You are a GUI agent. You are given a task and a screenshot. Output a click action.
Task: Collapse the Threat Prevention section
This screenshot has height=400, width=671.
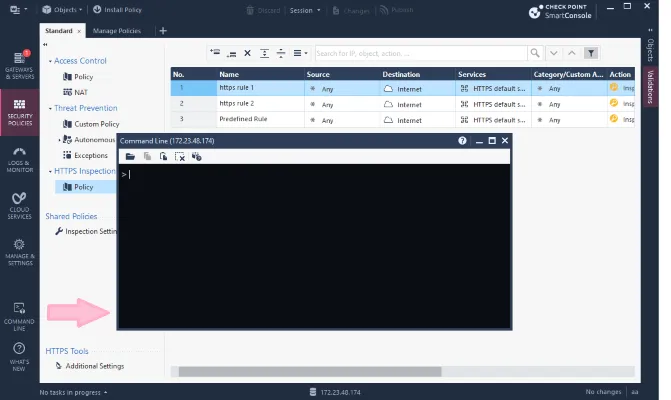click(50, 109)
